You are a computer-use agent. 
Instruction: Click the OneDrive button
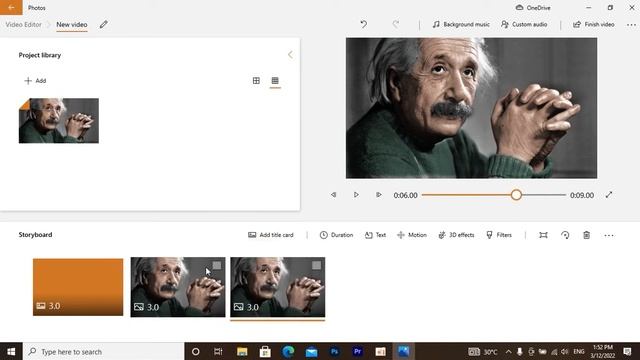(x=533, y=7)
